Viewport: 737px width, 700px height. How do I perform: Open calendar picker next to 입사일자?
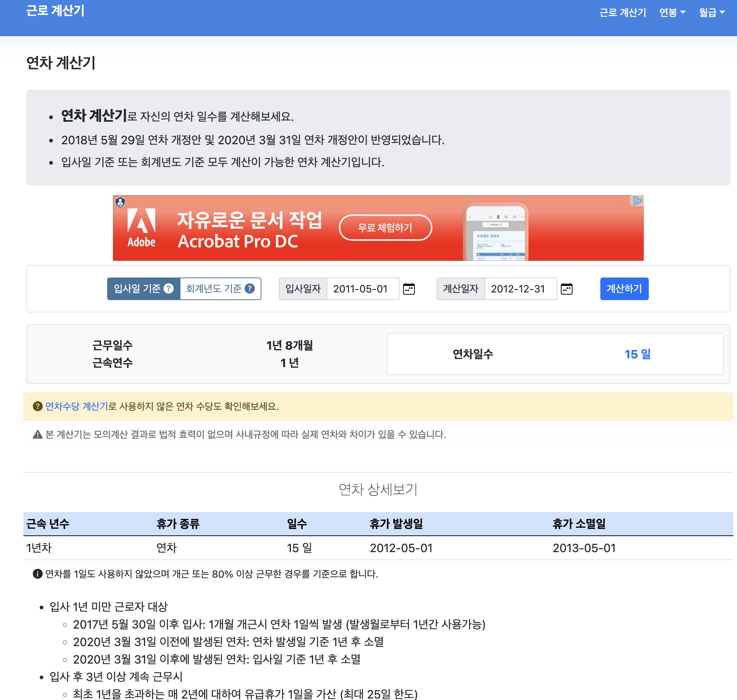(409, 289)
